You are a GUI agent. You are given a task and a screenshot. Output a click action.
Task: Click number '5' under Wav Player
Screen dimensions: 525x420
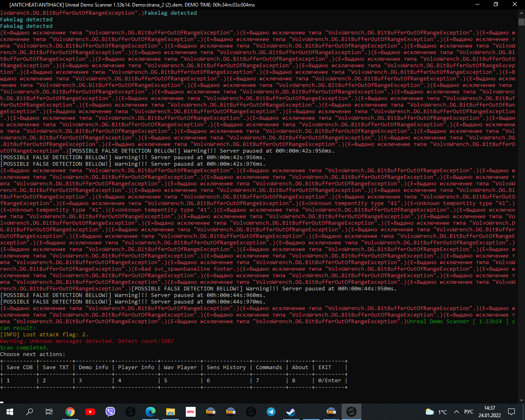coord(166,381)
